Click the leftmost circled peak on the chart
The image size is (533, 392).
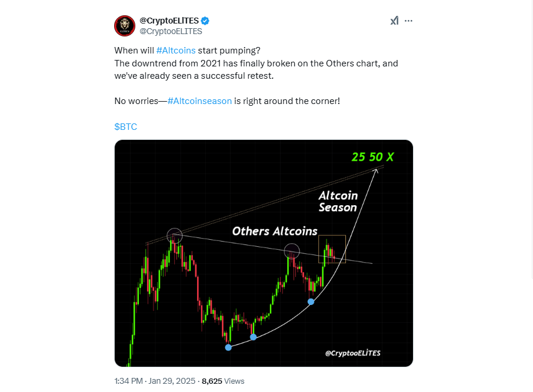(174, 237)
